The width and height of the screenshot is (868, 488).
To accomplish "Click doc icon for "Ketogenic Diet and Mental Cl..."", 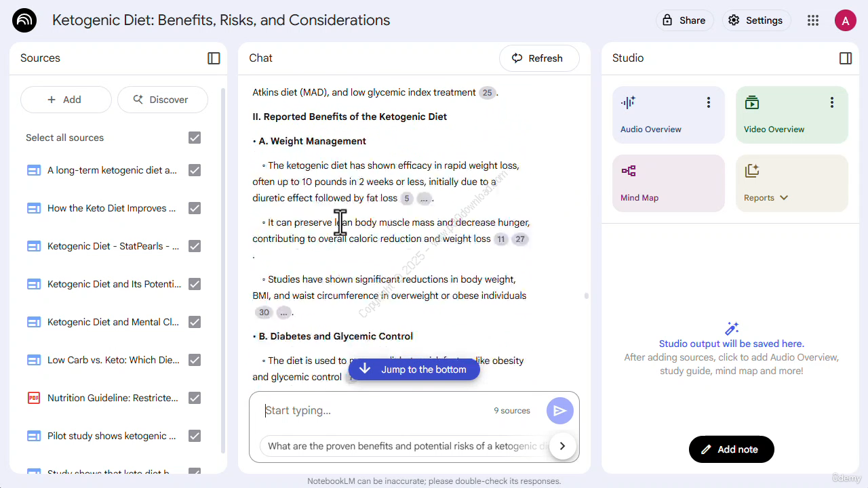I will pyautogui.click(x=34, y=322).
